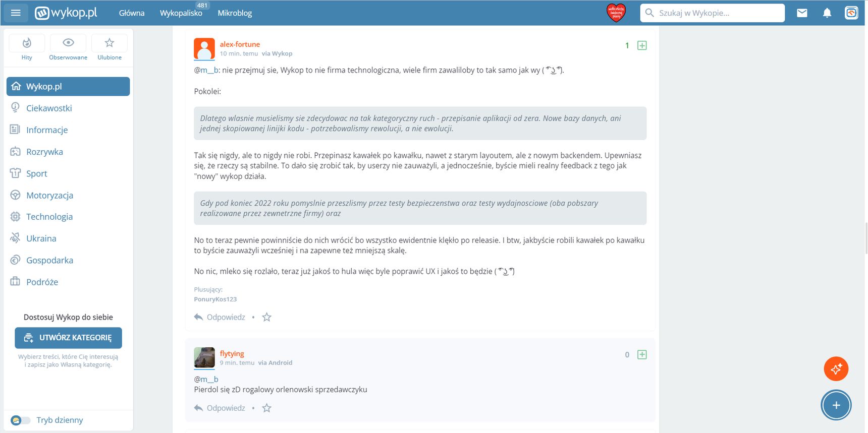
Task: Click the blue plus add button
Action: 836,405
